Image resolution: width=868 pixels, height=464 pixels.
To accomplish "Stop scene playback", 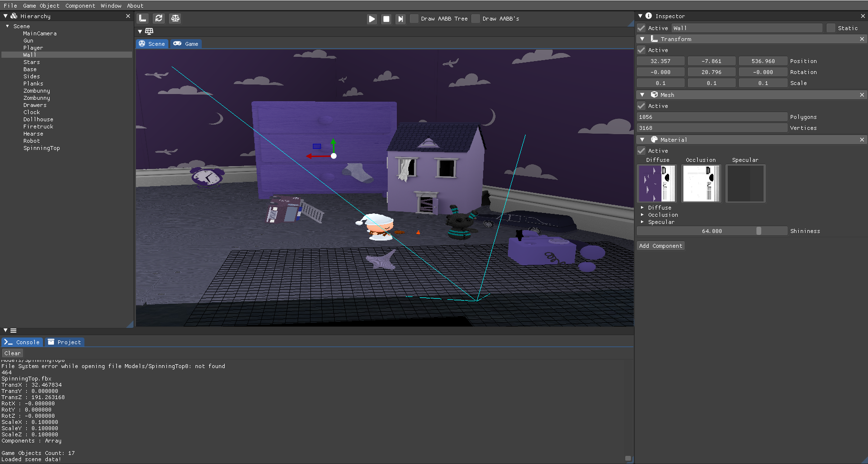I will [x=386, y=19].
